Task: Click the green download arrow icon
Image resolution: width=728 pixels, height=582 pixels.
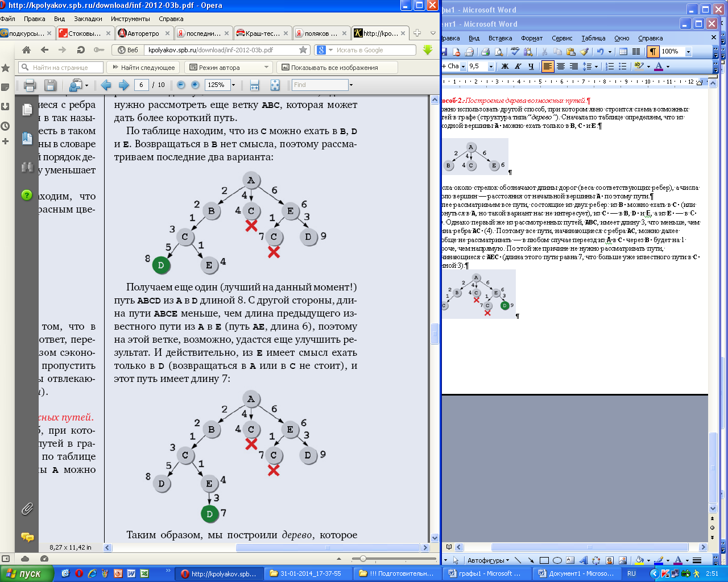Action: 428,50
